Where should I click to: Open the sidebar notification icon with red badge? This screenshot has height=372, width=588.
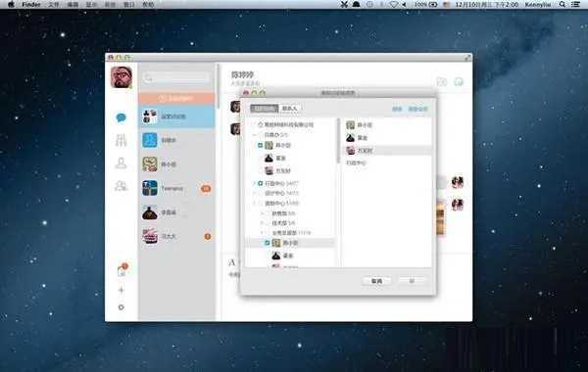pyautogui.click(x=122, y=270)
